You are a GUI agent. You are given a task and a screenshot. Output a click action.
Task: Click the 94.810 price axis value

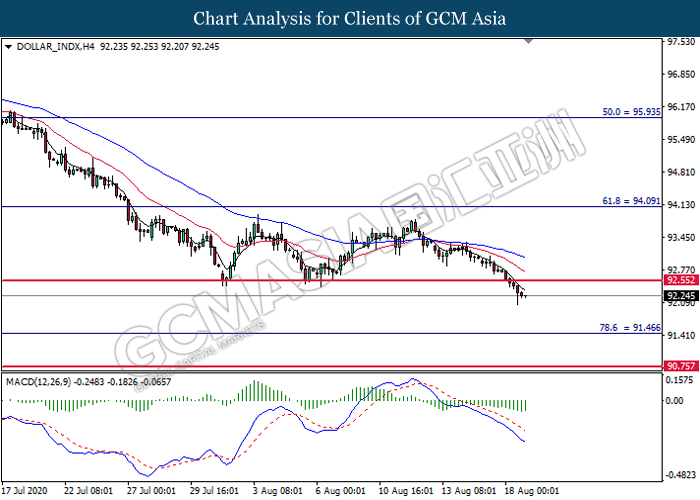click(681, 172)
